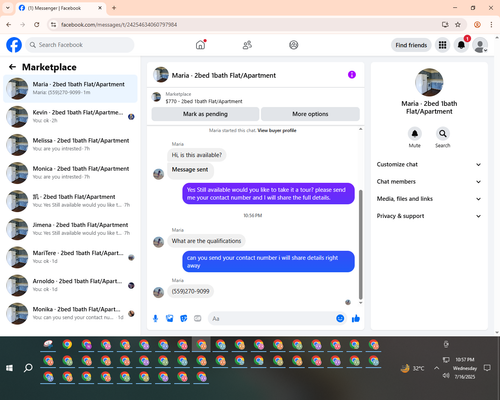
Task: Open the $770 2bed 1bath listing link
Action: click(x=204, y=101)
